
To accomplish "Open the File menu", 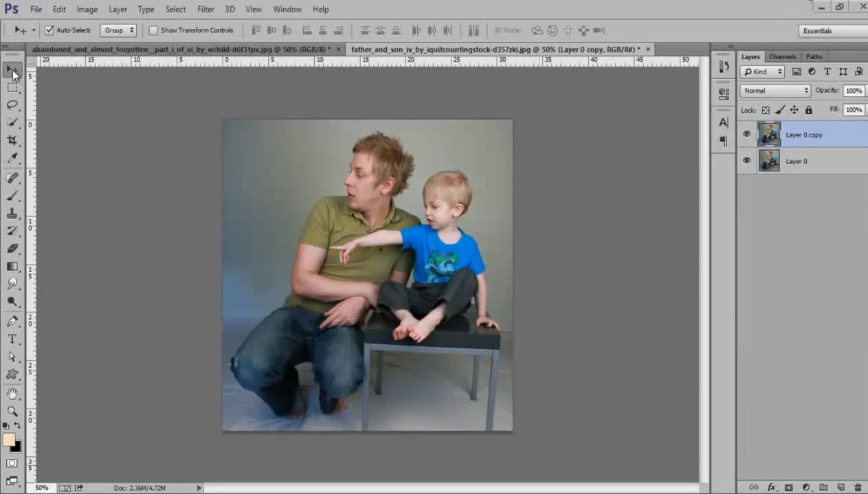I will coord(36,10).
